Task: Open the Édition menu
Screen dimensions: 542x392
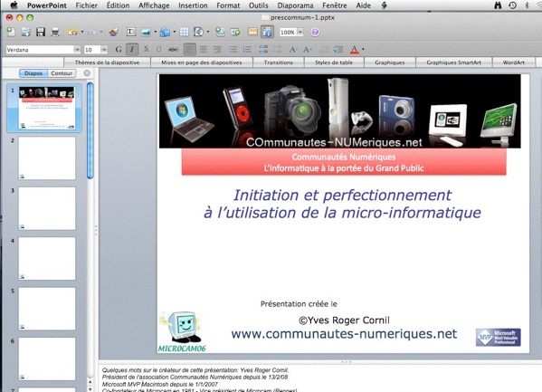Action: coord(118,5)
